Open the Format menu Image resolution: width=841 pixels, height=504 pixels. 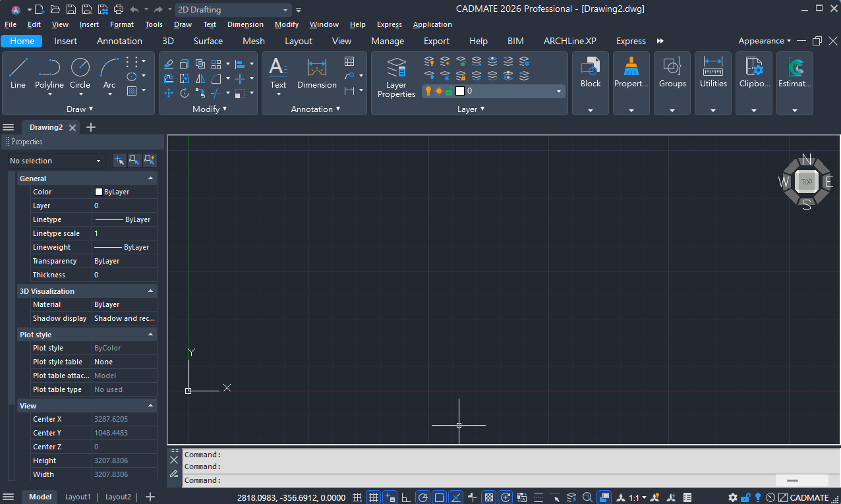click(122, 24)
